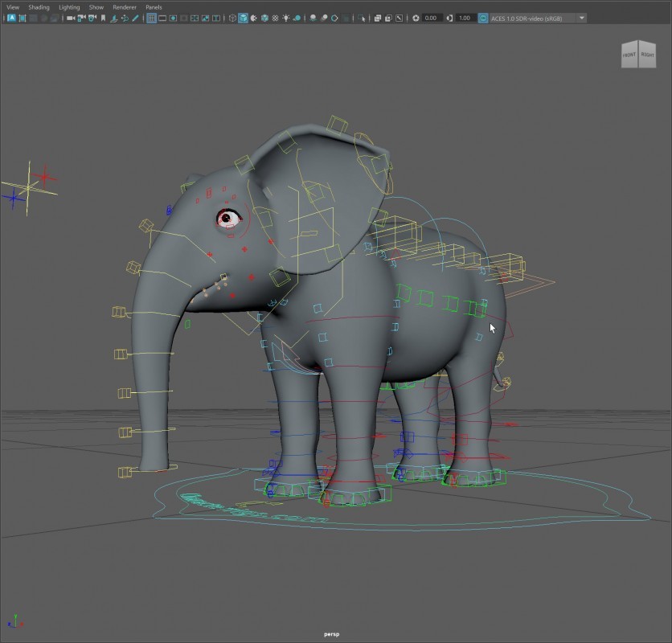This screenshot has width=672, height=643.
Task: Click the FRONT face of the ViewCube
Action: [x=629, y=55]
